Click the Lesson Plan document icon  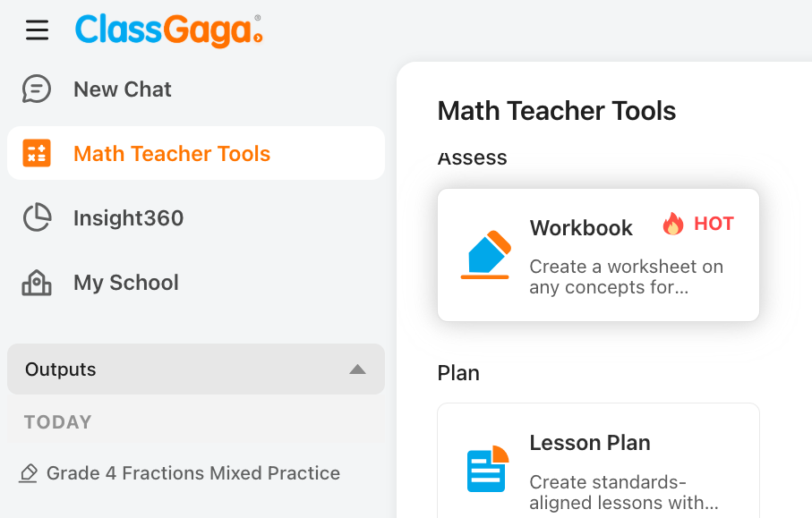(x=487, y=469)
